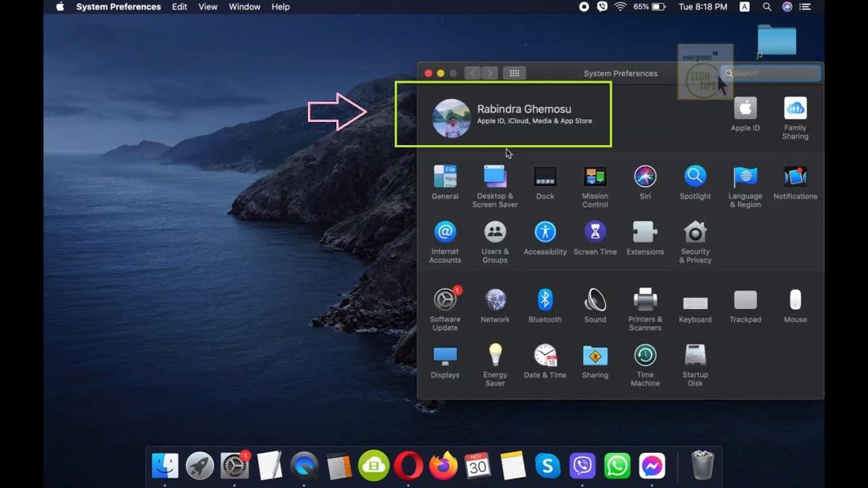Screen dimensions: 868x488
Task: Open Skype from the Dock
Action: 547,466
